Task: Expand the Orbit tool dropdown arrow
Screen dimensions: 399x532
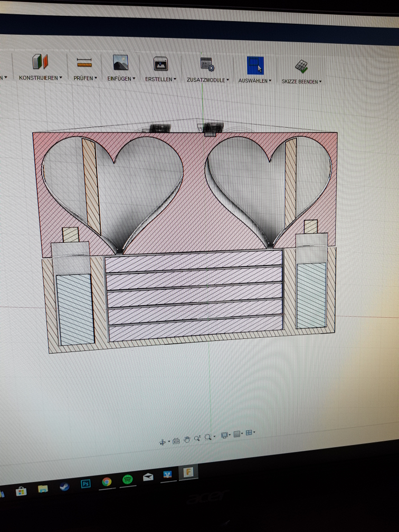Action: click(x=169, y=441)
